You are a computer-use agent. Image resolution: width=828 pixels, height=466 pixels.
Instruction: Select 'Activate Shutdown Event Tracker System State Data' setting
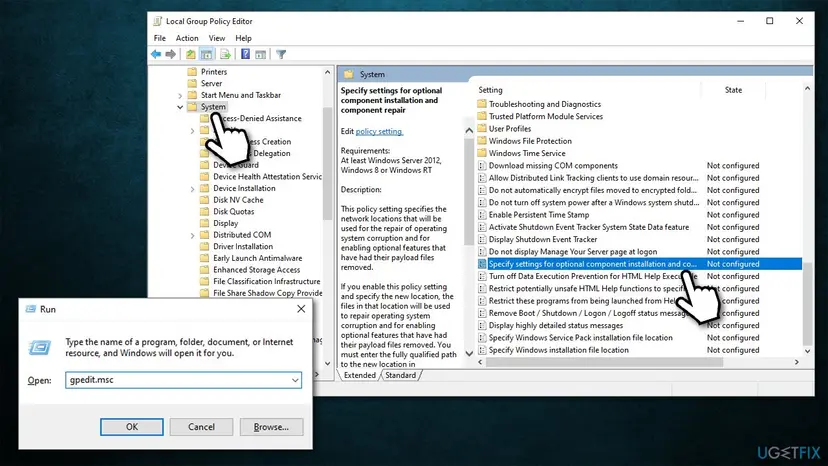(x=588, y=227)
